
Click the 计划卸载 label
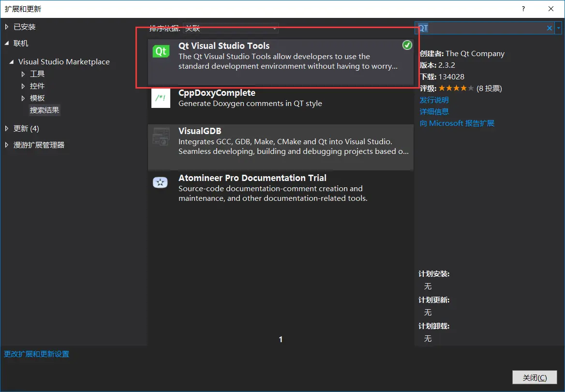click(x=434, y=326)
